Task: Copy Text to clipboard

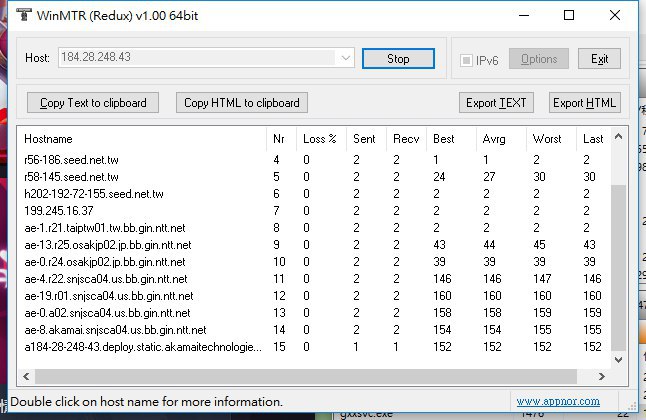Action: pos(93,103)
